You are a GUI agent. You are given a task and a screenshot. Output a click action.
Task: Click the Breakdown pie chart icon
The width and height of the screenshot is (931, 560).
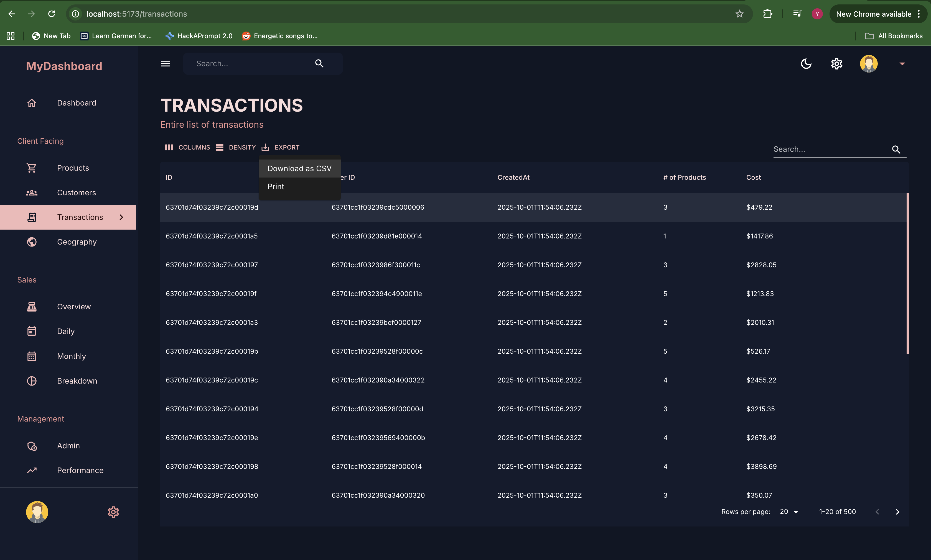coord(32,381)
